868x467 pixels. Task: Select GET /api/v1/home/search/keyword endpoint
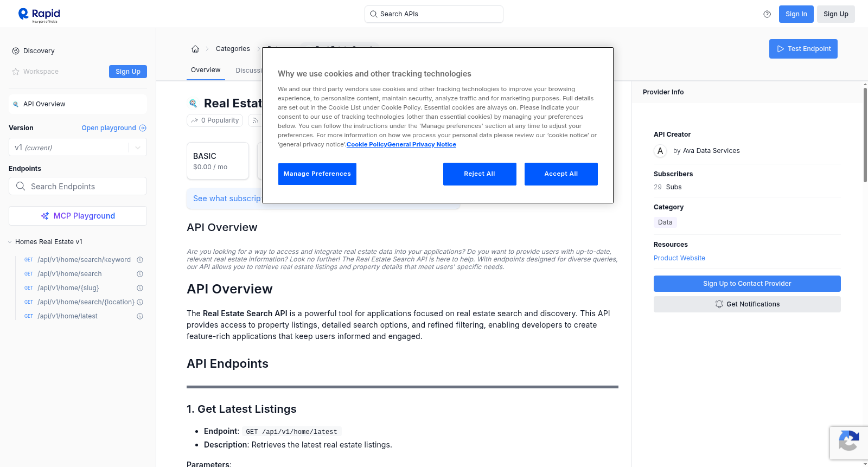pyautogui.click(x=84, y=260)
